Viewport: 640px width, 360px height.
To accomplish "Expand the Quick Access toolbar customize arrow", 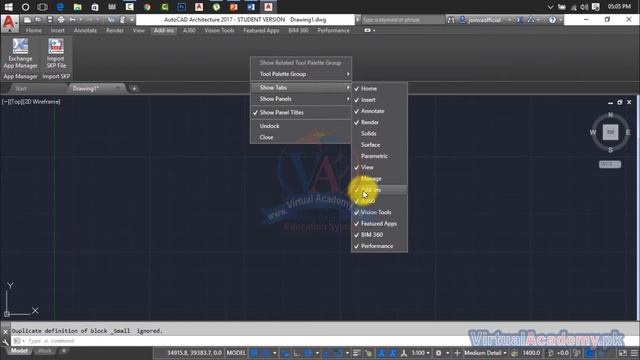I will [x=132, y=20].
